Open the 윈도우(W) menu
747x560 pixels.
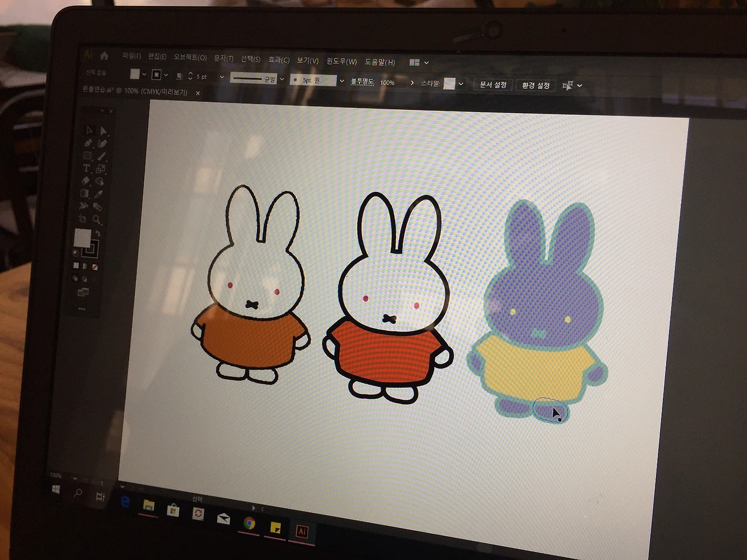coord(341,61)
